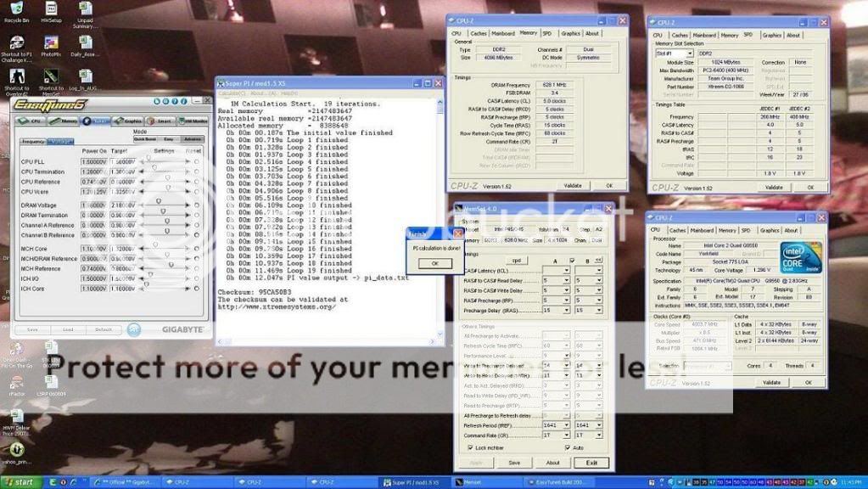Click the Windows Start button
Viewport: 868px width, 489px height.
click(x=21, y=482)
